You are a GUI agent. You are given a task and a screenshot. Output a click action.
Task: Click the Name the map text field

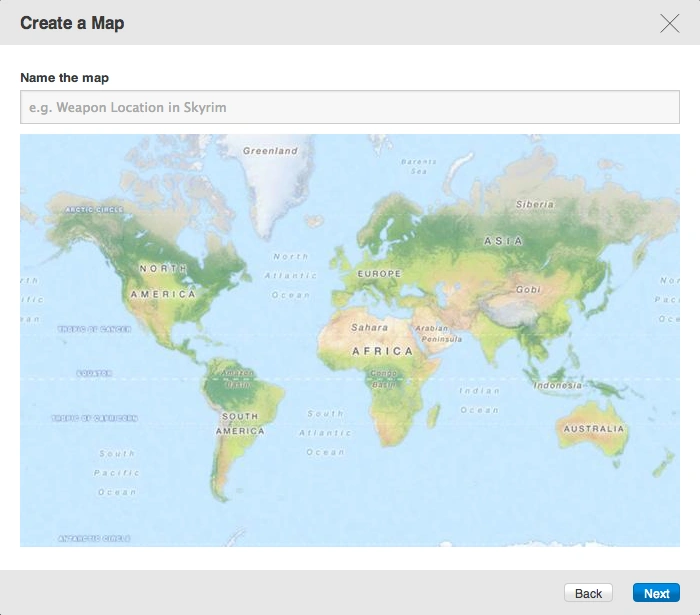pyautogui.click(x=349, y=107)
